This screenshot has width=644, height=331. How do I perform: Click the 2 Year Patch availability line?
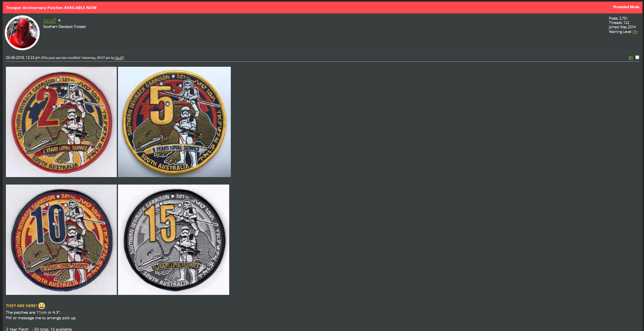39,329
